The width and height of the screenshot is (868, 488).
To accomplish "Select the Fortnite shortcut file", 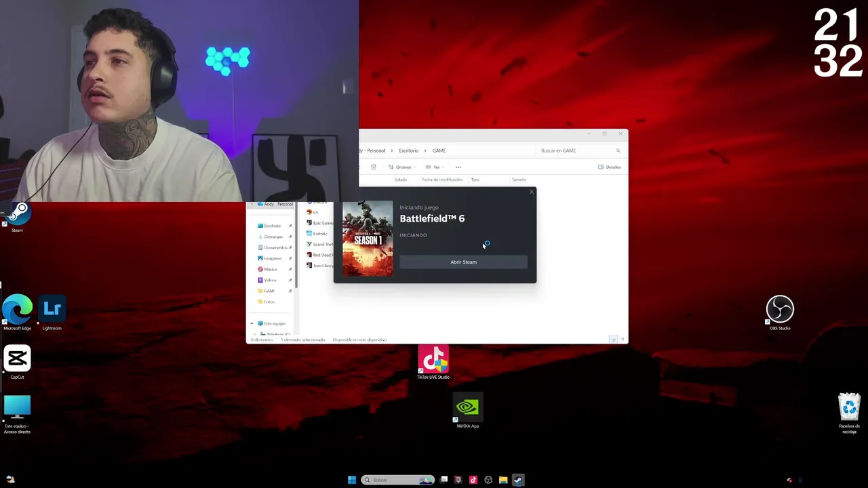I will (317, 234).
